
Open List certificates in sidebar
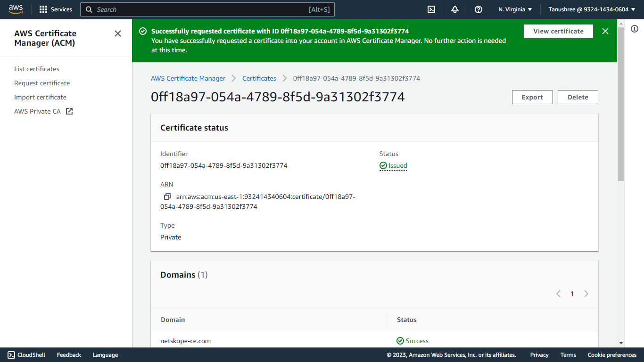point(37,69)
